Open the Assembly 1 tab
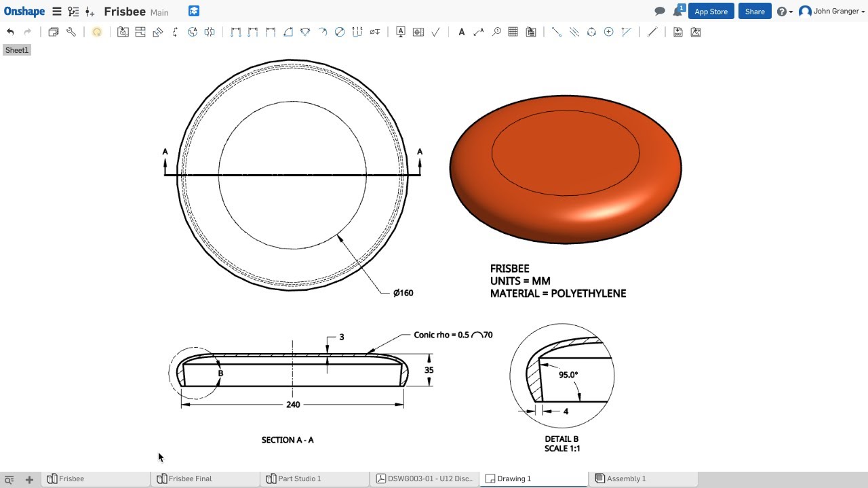Viewport: 868px width, 488px height. click(625, 478)
